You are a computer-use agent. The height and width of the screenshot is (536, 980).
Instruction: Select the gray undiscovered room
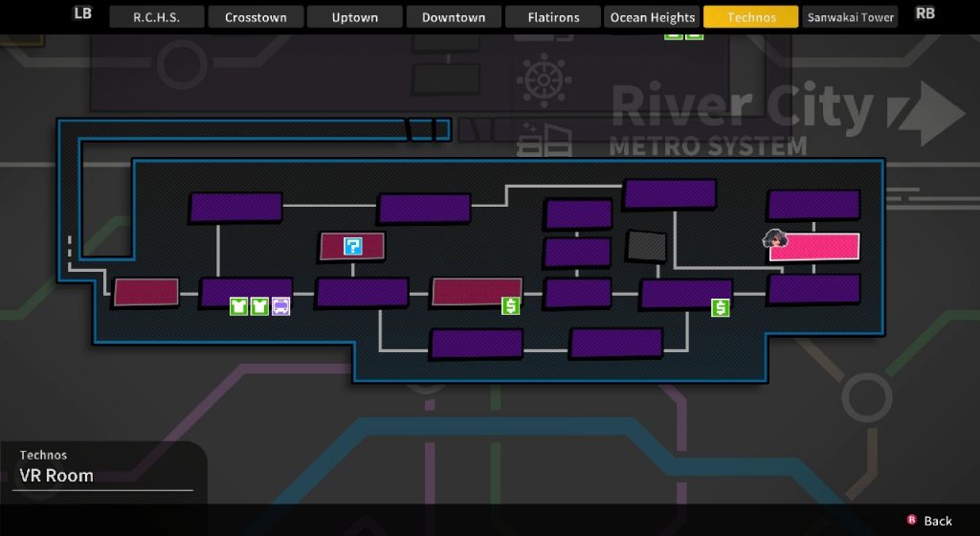pos(646,246)
